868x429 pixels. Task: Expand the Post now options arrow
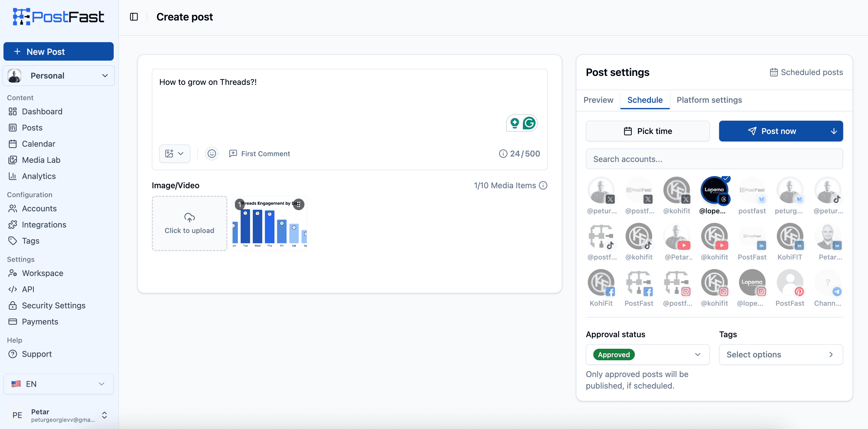tap(834, 131)
